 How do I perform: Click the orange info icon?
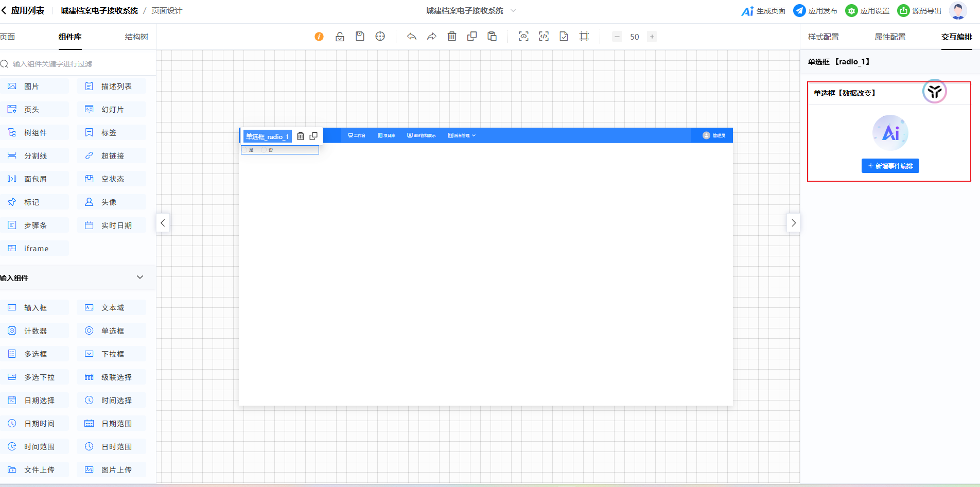[319, 37]
